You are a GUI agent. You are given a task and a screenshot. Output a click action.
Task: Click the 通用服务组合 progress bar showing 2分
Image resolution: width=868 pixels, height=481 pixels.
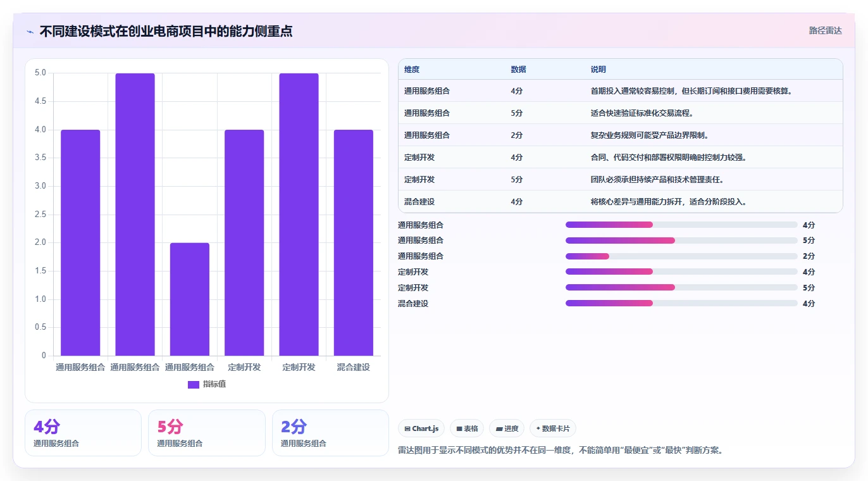681,256
